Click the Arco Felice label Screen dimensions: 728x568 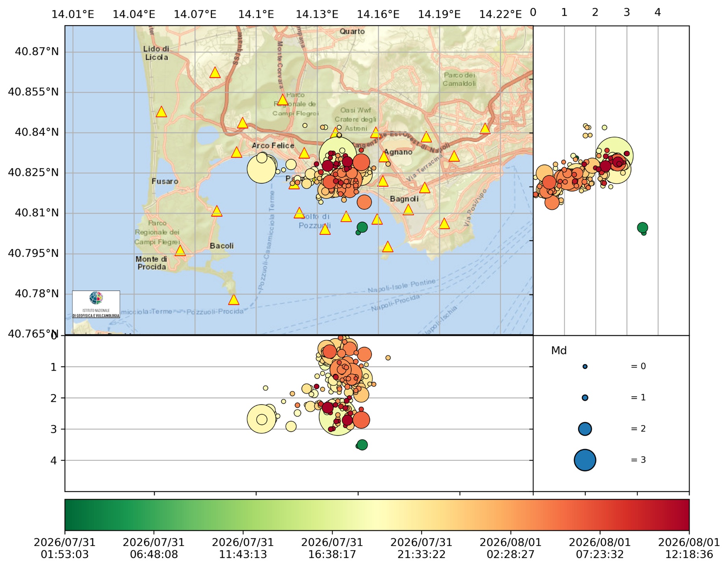pyautogui.click(x=273, y=146)
